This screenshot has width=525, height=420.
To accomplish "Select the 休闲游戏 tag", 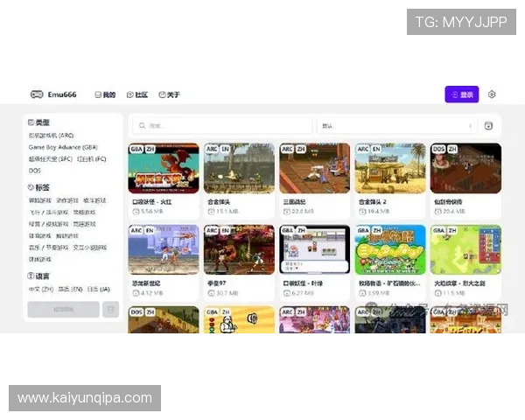I will click(x=40, y=259).
